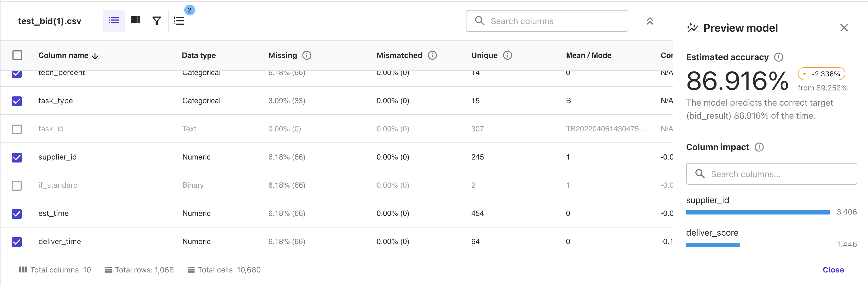Toggle the select-all header checkbox
Viewport: 868px width, 286px height.
tap(17, 55)
